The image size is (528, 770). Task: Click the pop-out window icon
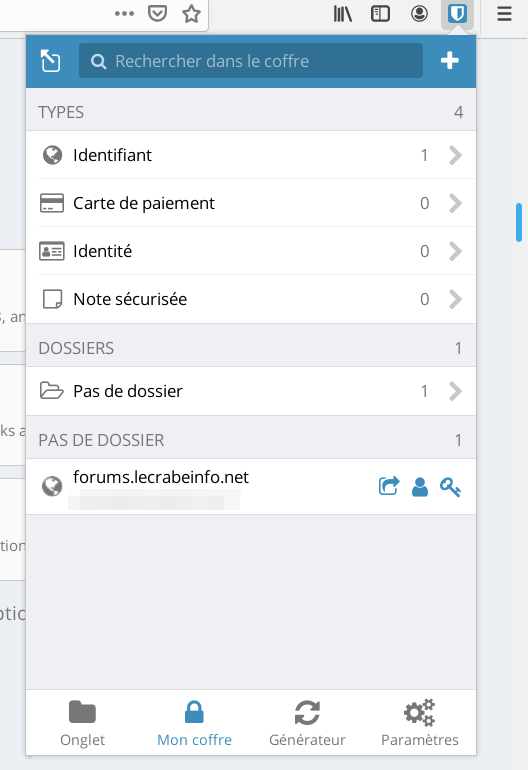coord(50,61)
